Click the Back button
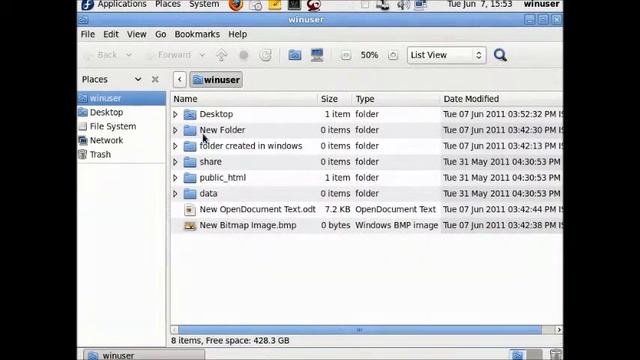640x360 pixels. [101, 55]
